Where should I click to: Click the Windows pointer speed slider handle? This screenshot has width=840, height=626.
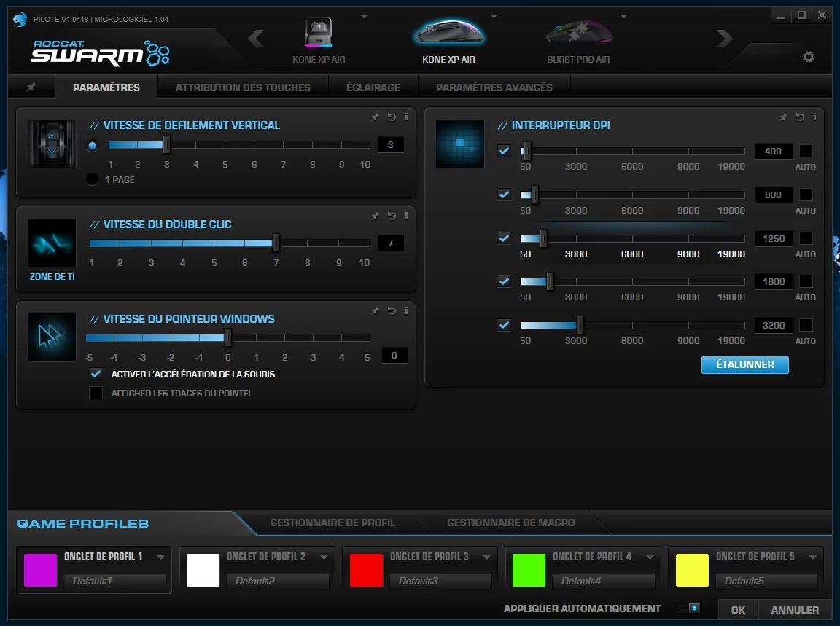(x=227, y=337)
